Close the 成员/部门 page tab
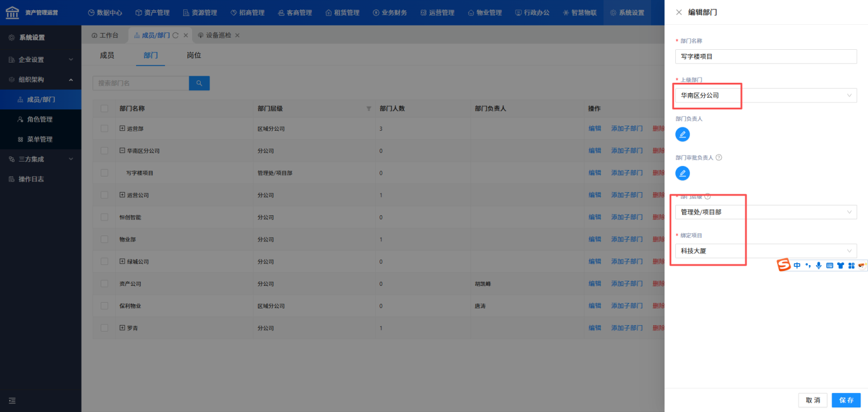The height and width of the screenshot is (412, 868). point(186,35)
